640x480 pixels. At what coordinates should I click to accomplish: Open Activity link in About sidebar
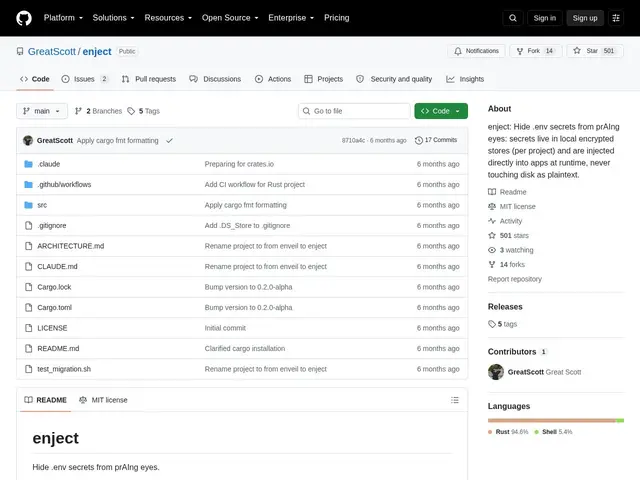505,221
